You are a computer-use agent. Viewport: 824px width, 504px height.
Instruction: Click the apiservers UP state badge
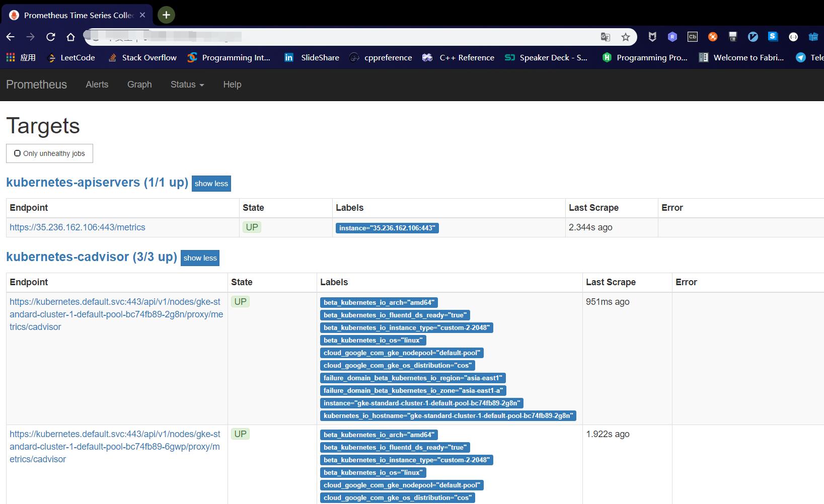coord(252,227)
